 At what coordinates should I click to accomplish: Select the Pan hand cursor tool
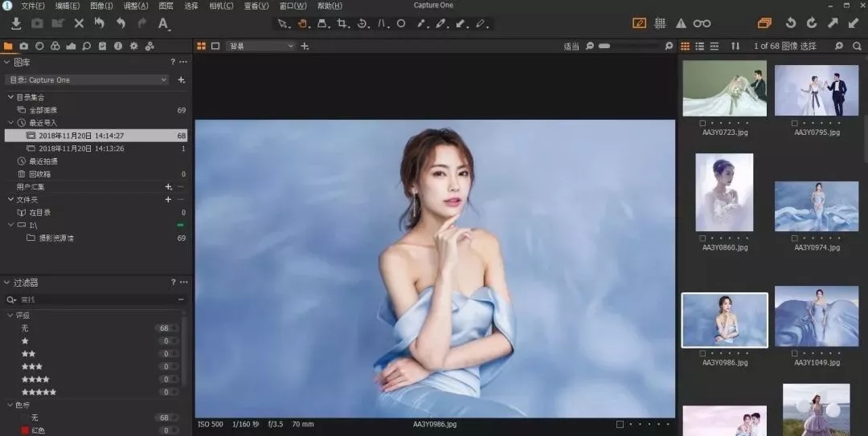point(304,23)
